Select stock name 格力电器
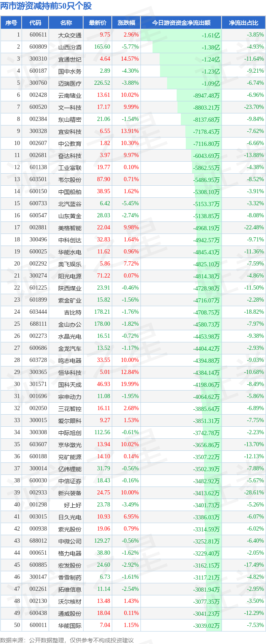 (x=70, y=553)
